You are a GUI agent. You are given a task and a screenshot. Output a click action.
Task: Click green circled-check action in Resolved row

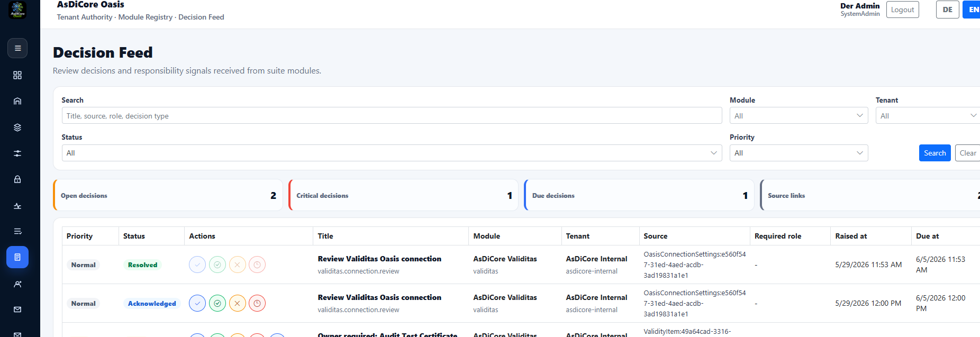[217, 265]
